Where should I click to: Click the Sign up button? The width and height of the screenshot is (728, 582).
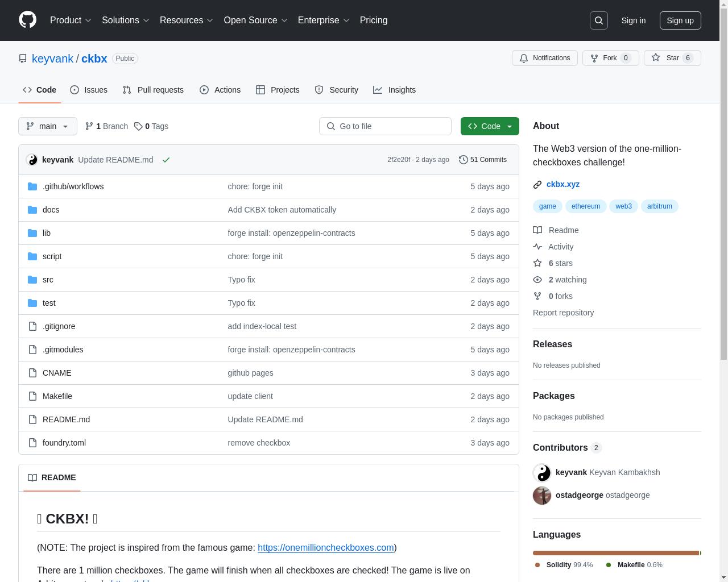(x=680, y=20)
